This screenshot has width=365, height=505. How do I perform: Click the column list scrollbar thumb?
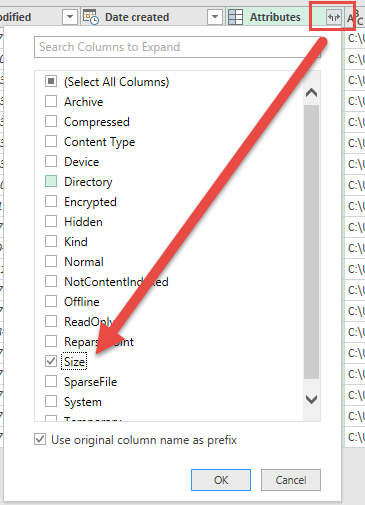[311, 242]
